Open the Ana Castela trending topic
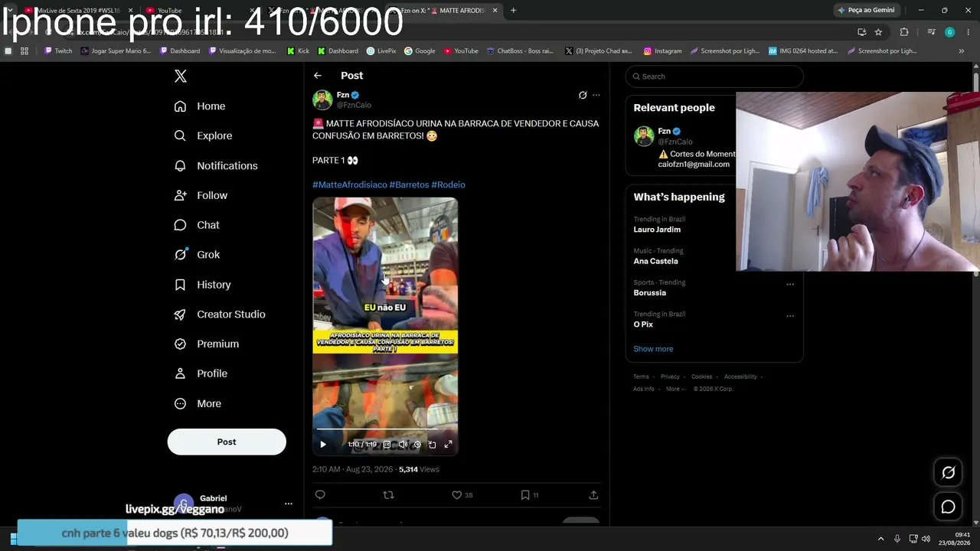Viewport: 980px width, 551px height. (x=655, y=261)
